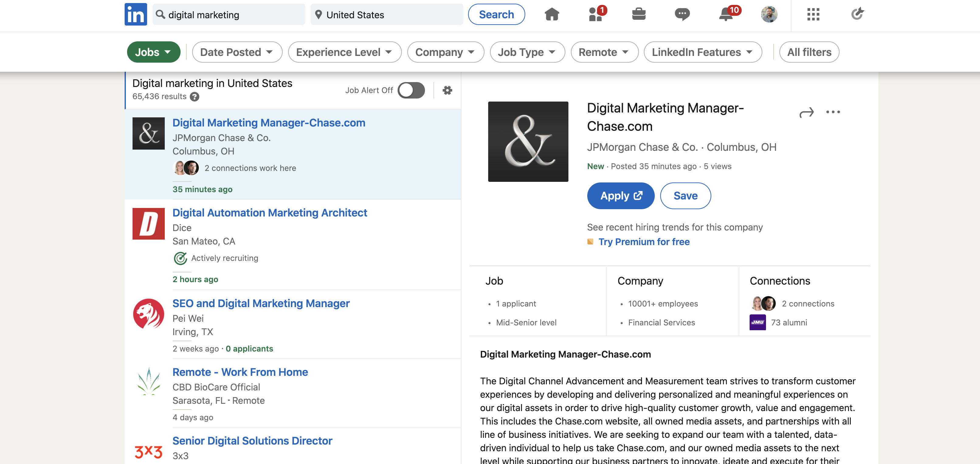Open the Home icon
This screenshot has width=980, height=464.
(x=552, y=15)
